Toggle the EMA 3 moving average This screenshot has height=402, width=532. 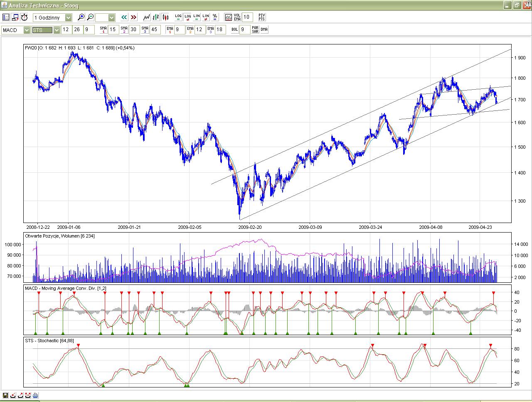211,29
